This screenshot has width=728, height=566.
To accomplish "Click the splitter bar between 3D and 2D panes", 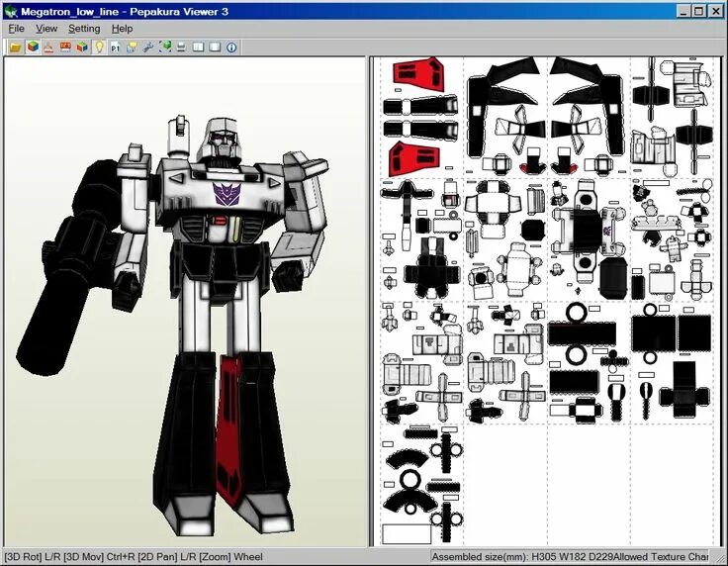I will coord(369,302).
